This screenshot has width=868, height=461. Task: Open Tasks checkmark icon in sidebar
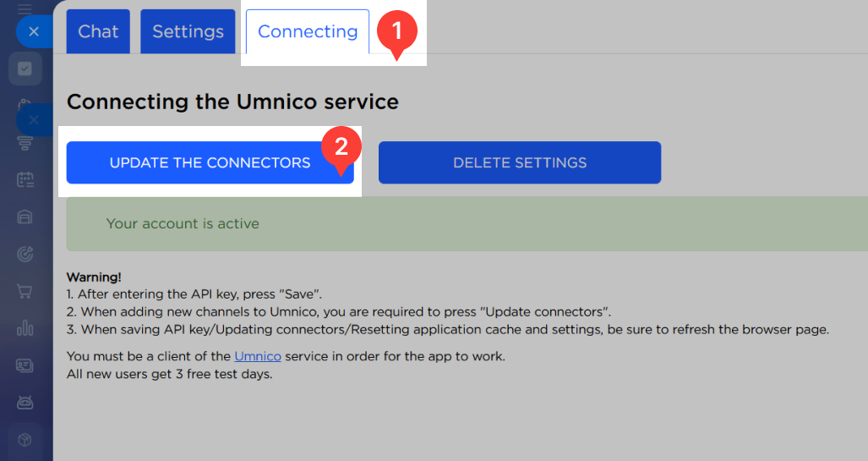coord(25,69)
